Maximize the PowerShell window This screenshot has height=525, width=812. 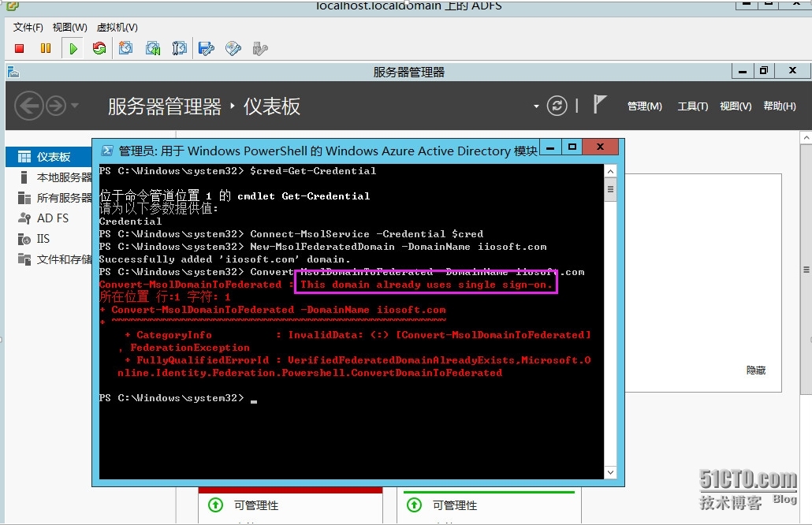click(x=572, y=147)
